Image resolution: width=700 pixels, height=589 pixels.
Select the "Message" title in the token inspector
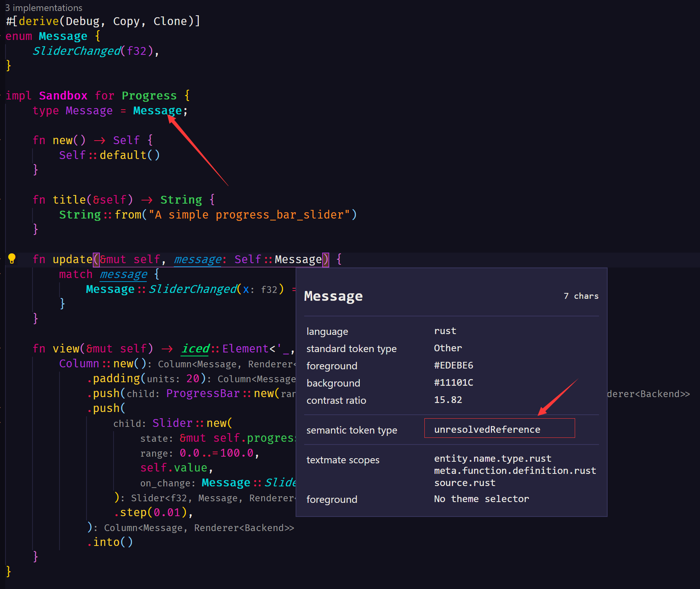pyautogui.click(x=333, y=296)
